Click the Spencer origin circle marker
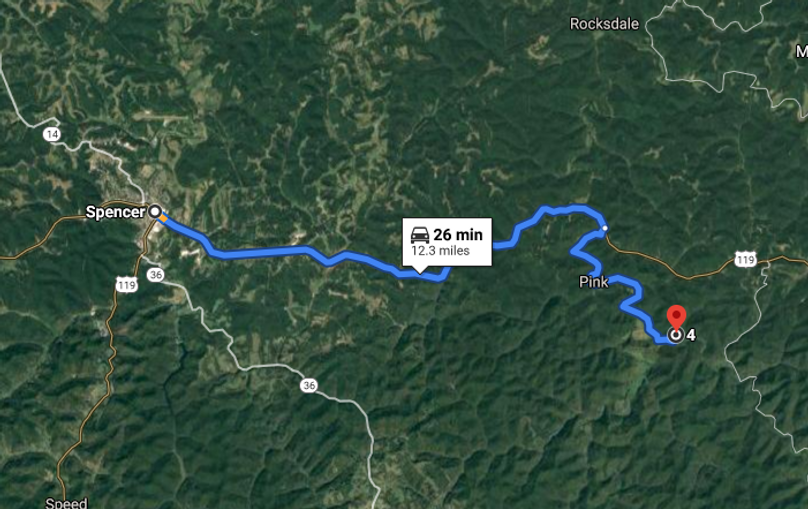The width and height of the screenshot is (808, 509). [155, 211]
